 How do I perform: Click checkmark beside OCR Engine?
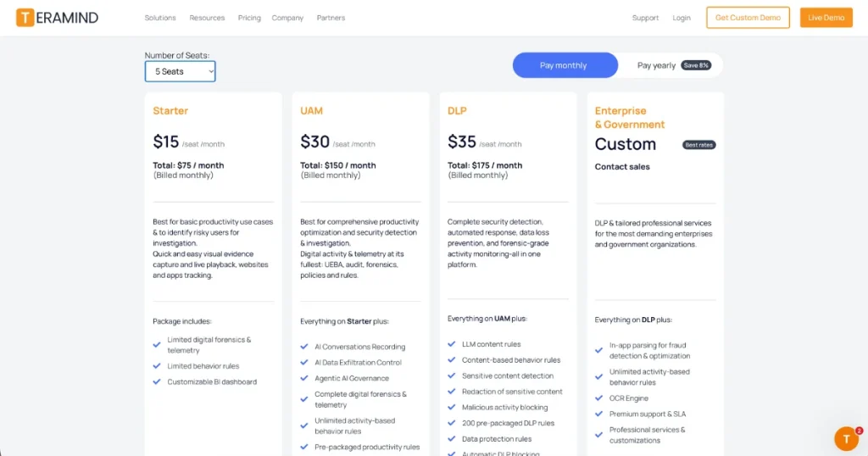[598, 398]
